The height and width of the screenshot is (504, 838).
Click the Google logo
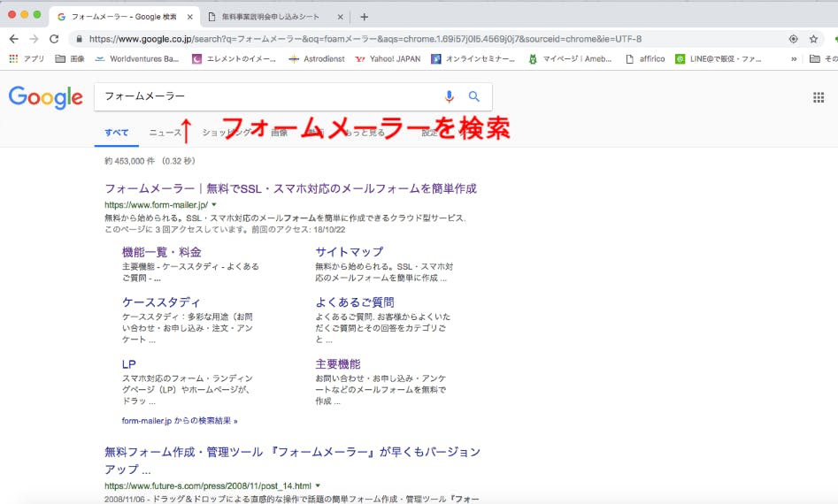click(45, 97)
